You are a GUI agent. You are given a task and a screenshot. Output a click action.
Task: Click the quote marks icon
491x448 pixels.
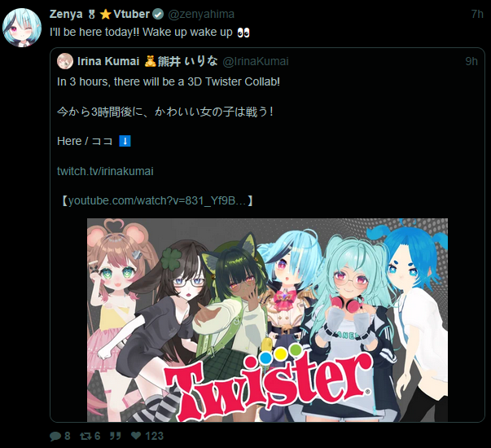tap(116, 436)
